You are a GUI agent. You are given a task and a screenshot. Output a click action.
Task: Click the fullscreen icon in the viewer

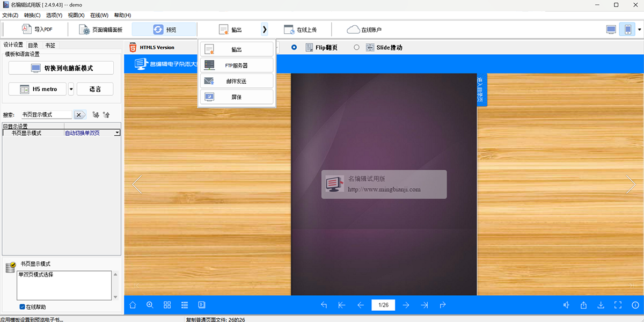618,305
